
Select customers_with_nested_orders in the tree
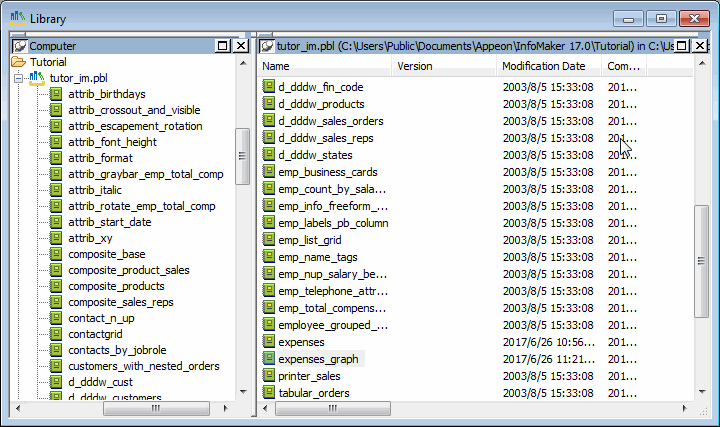[144, 366]
